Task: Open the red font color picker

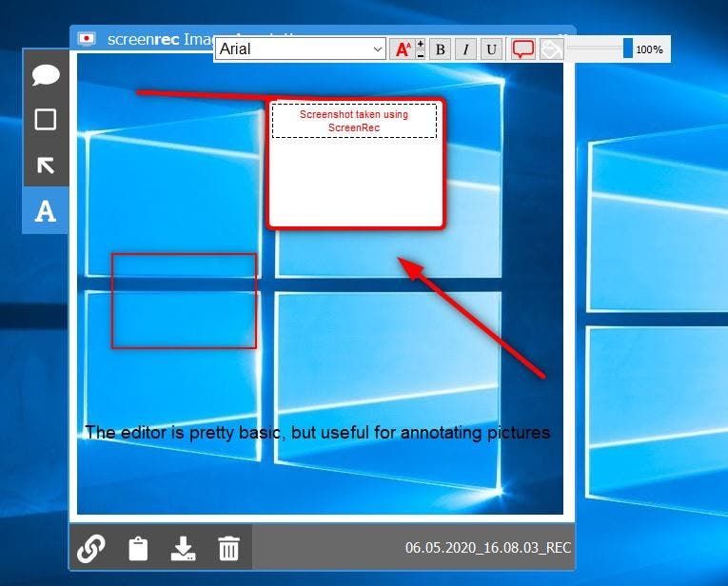Action: (x=403, y=49)
